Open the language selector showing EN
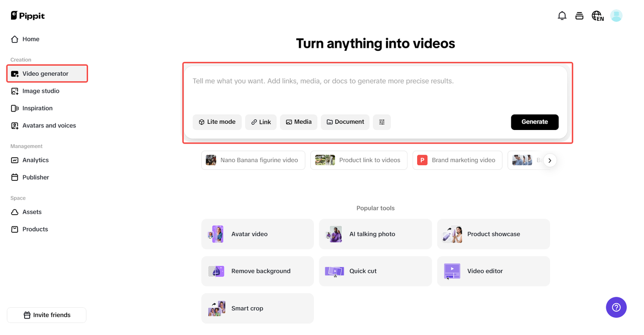Image resolution: width=644 pixels, height=335 pixels. click(x=597, y=16)
